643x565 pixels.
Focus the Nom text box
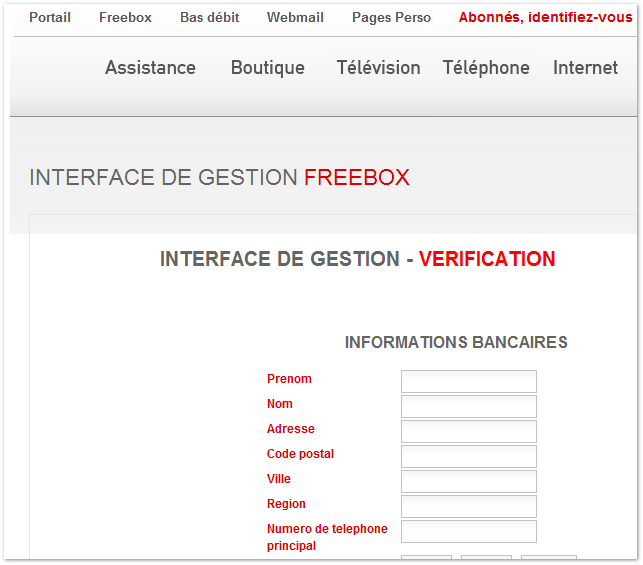click(469, 406)
